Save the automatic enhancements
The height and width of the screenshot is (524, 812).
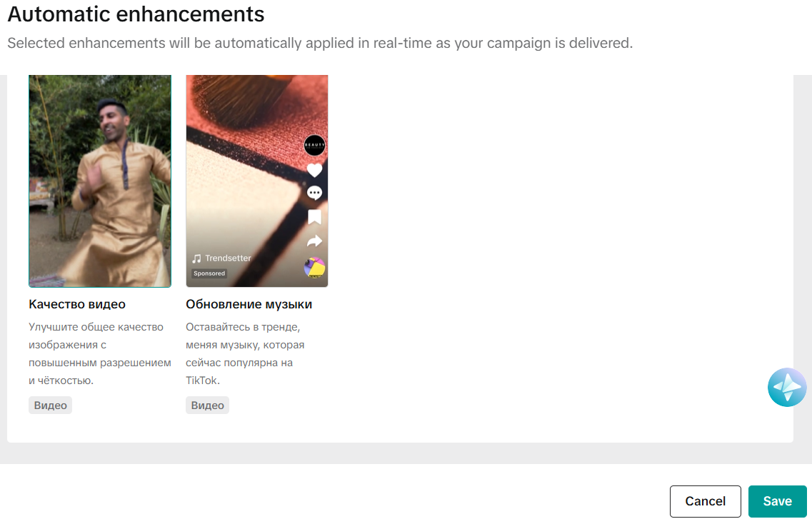point(777,501)
